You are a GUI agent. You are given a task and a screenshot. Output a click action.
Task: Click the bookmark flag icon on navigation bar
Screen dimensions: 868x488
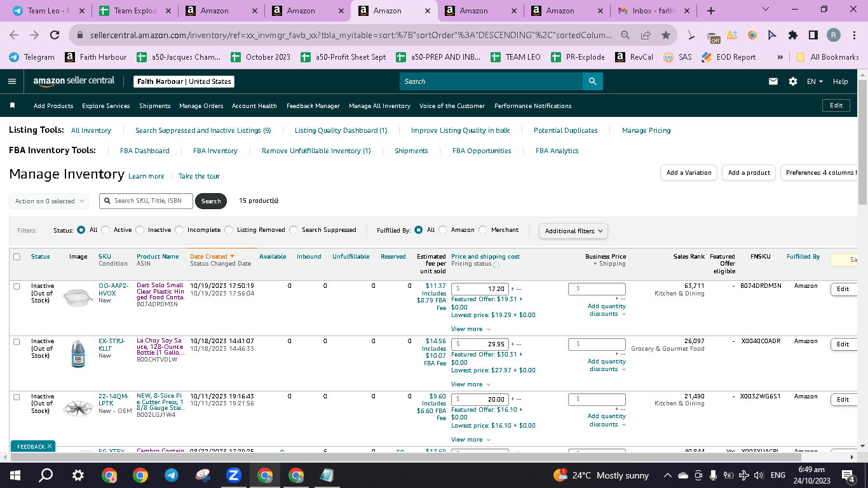[12, 105]
